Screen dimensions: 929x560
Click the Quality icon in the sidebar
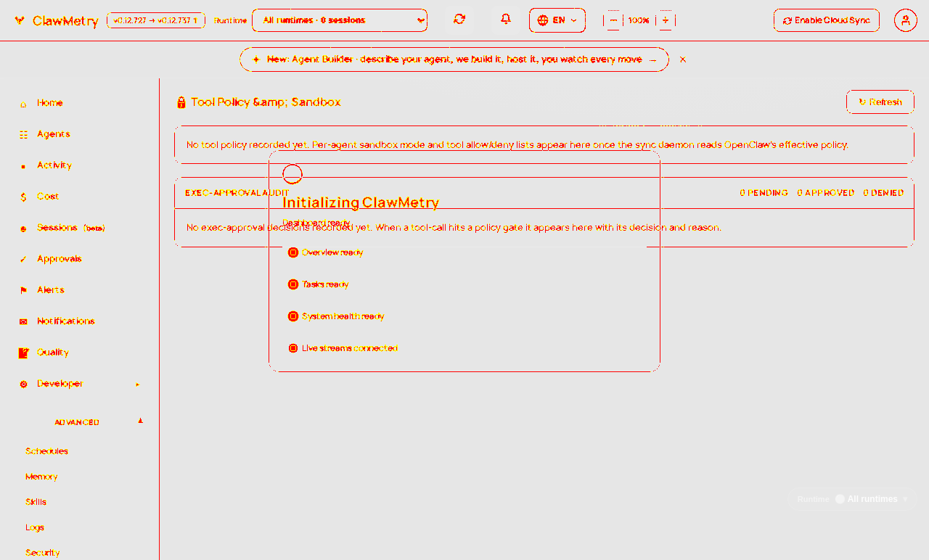23,353
